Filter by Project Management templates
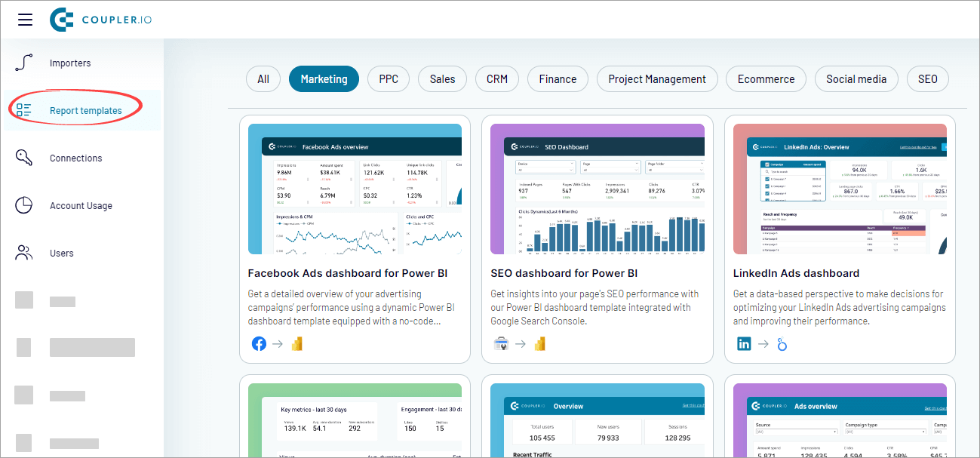The height and width of the screenshot is (458, 980). (657, 79)
